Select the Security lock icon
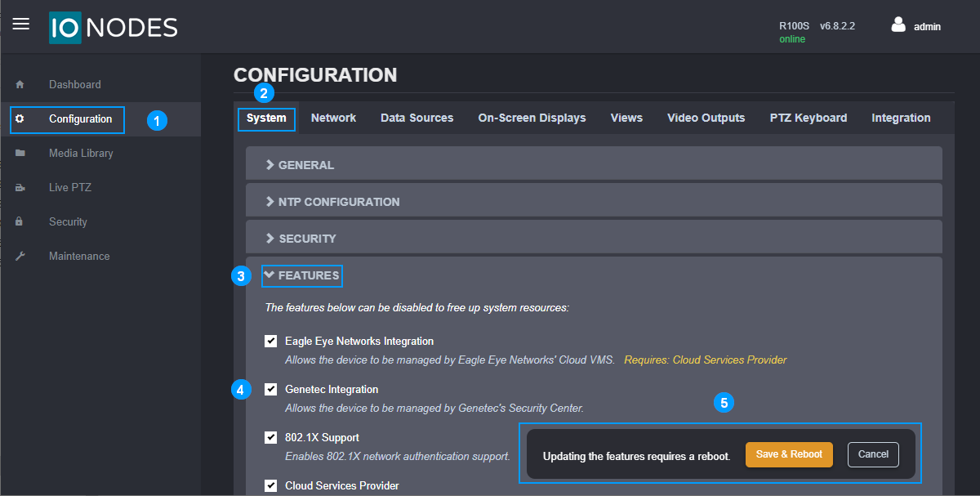The width and height of the screenshot is (980, 496). [x=19, y=221]
